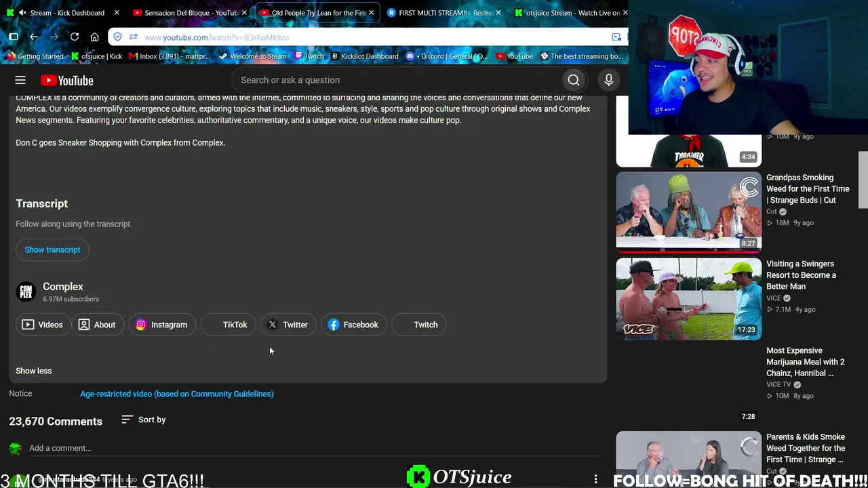Unmute the Kick Dashboard tab speaker icon
This screenshot has width=868, height=488.
click(23, 12)
